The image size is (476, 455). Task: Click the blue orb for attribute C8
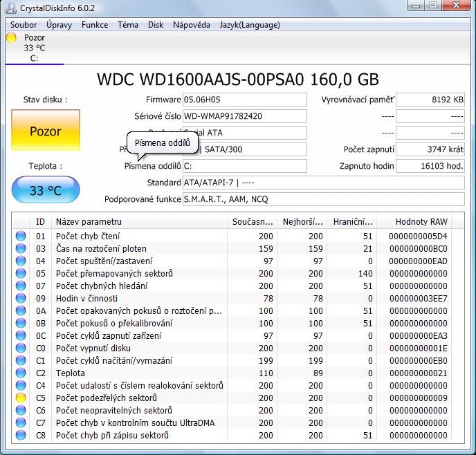tap(21, 436)
